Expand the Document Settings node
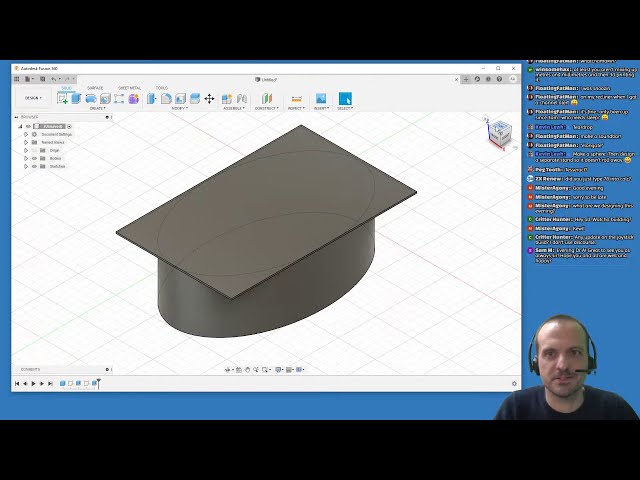Screen dimensions: 640x480 click(x=26, y=134)
